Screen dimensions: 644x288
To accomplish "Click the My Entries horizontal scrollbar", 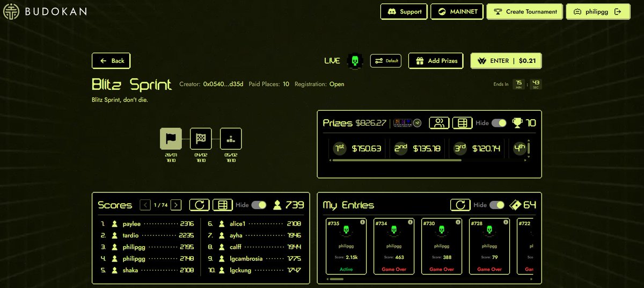I will [x=336, y=279].
